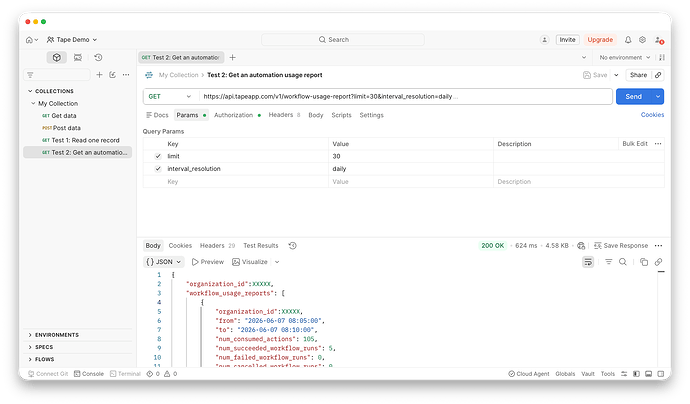Click the plus icon to create new collection

[x=99, y=75]
